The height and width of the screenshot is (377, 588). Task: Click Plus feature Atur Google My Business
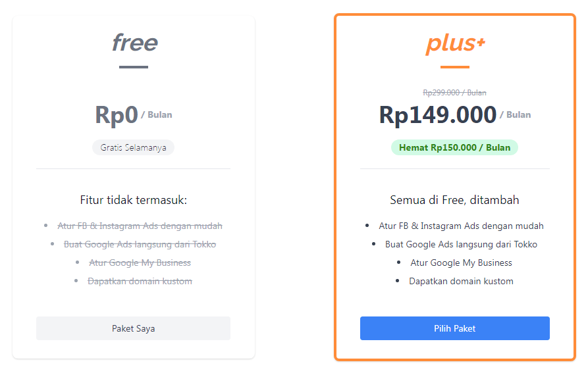pos(461,263)
